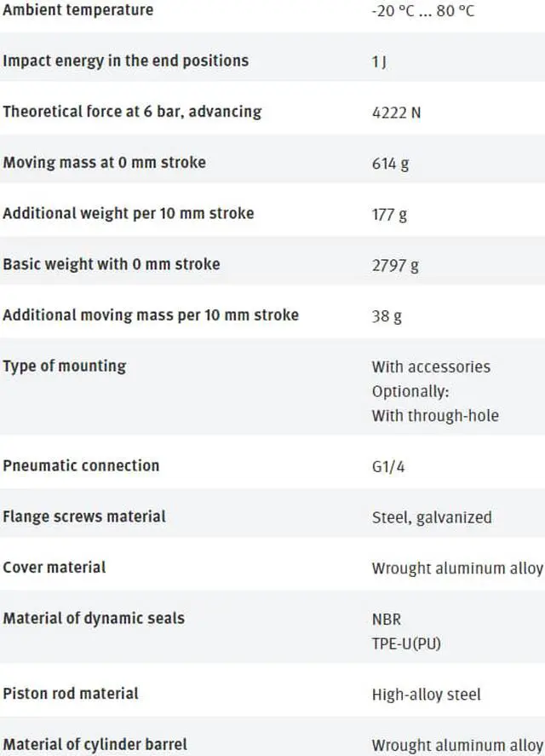Click the Type of mounting label
Image resolution: width=545 pixels, height=756 pixels.
64,366
